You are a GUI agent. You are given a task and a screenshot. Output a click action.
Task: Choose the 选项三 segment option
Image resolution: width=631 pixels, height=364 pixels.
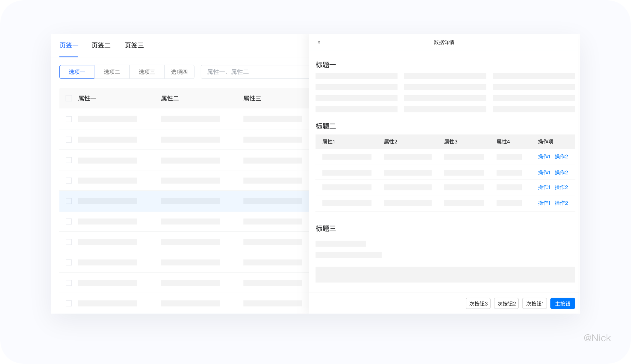coord(147,72)
